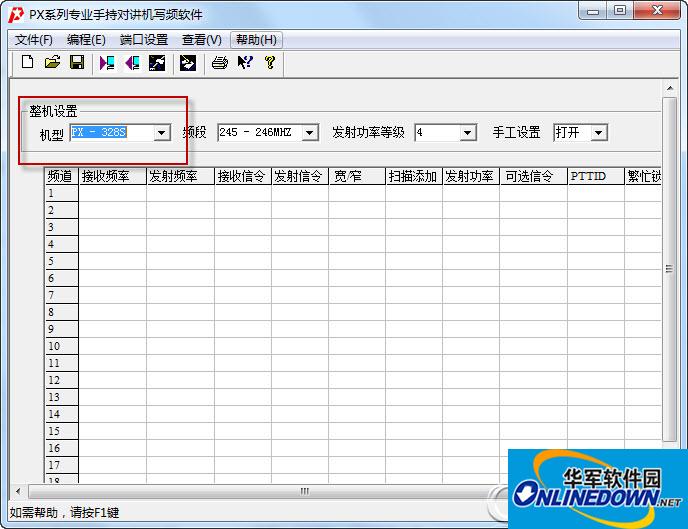This screenshot has height=529, width=688.
Task: Click the 频道 column header
Action: click(62, 176)
